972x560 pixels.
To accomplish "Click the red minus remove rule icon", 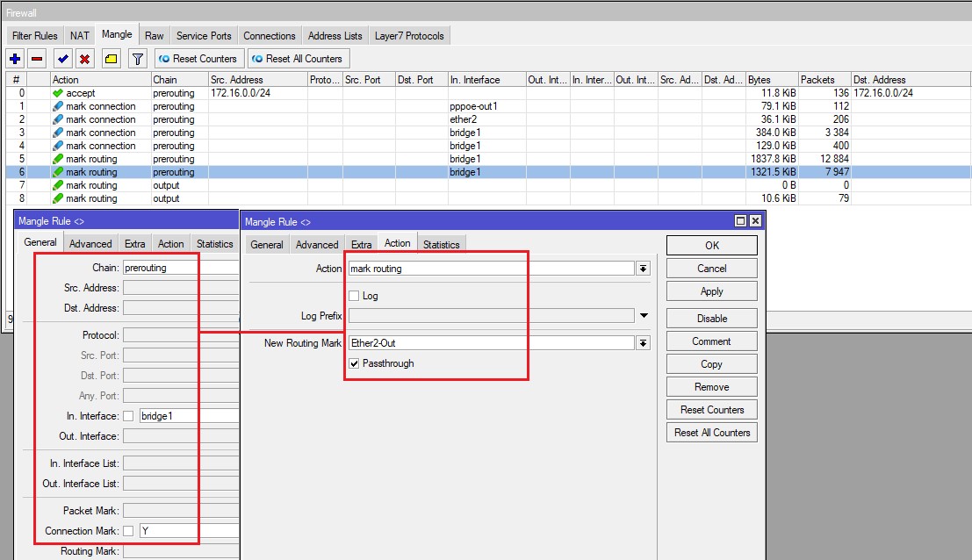I will (x=37, y=59).
